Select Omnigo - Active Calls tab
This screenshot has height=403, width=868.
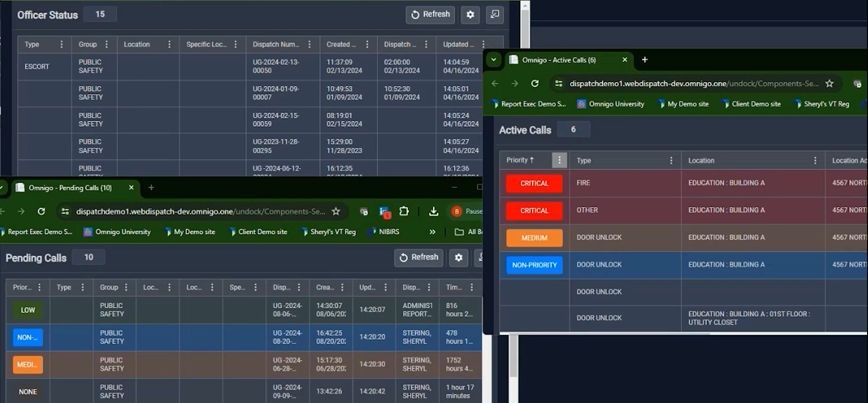click(x=559, y=60)
